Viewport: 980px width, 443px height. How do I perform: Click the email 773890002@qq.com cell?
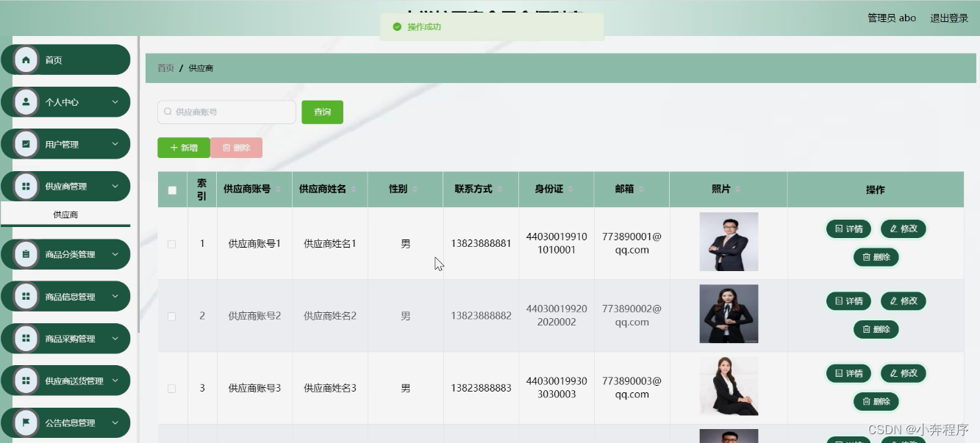click(632, 315)
